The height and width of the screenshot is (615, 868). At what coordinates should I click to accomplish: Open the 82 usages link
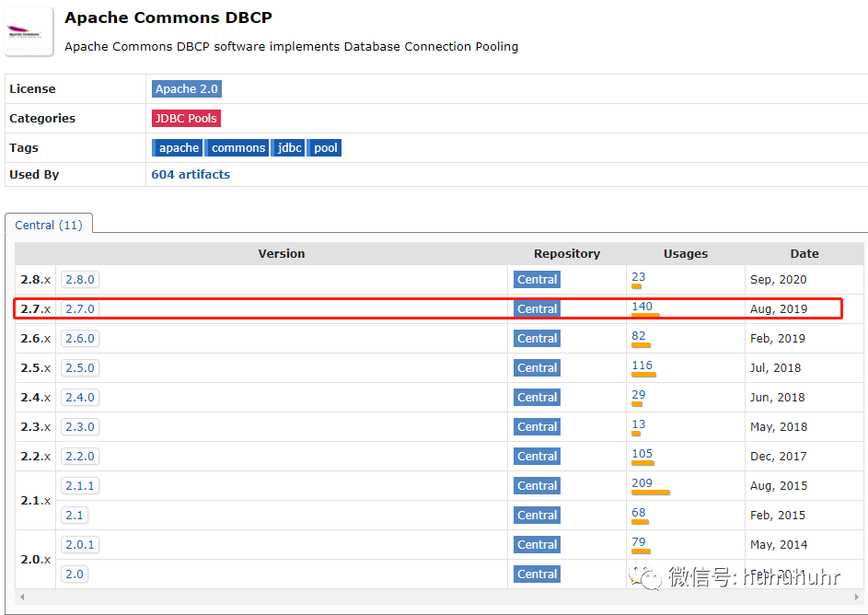pyautogui.click(x=638, y=336)
